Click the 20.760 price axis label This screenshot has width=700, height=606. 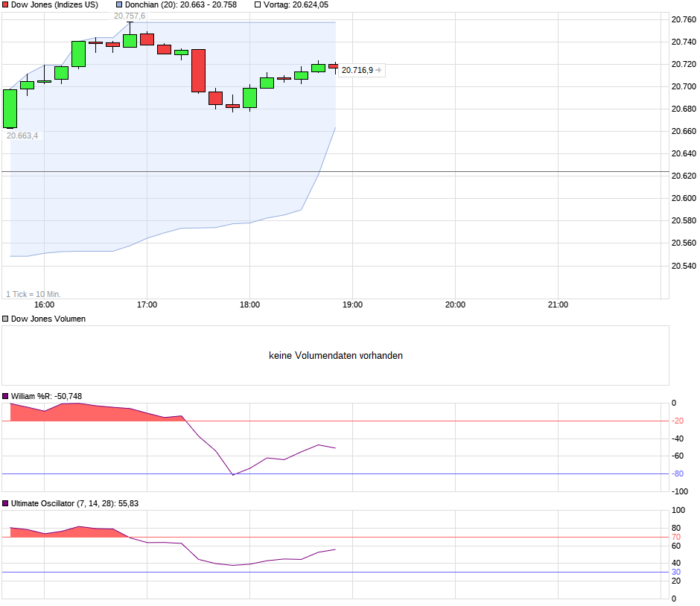coord(684,19)
